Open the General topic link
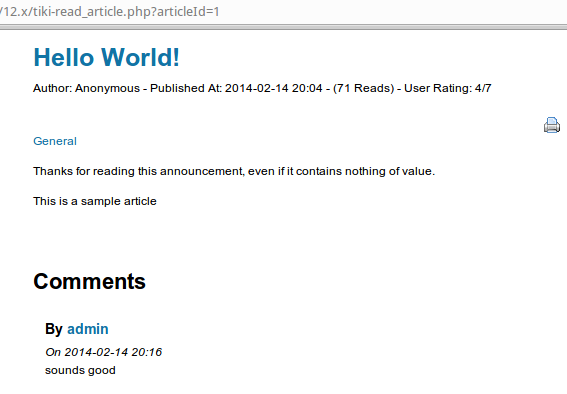Screen dimensions: 567x394 click(x=55, y=141)
